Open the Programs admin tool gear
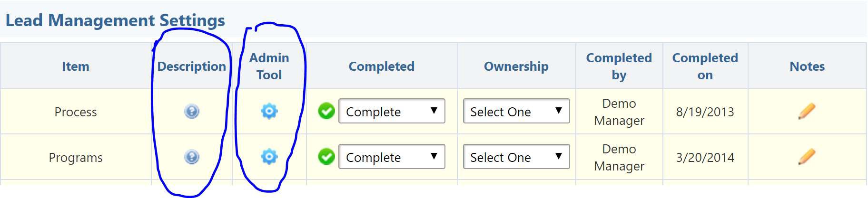The height and width of the screenshot is (198, 868). click(x=269, y=157)
